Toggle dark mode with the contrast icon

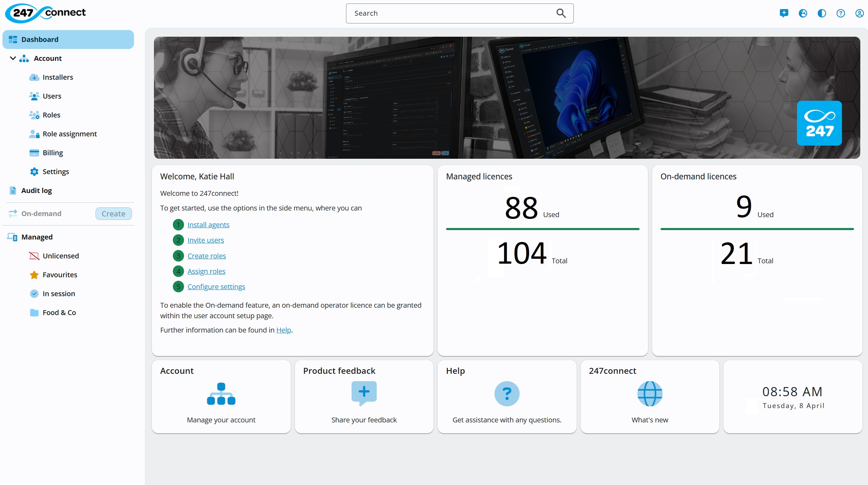(822, 13)
